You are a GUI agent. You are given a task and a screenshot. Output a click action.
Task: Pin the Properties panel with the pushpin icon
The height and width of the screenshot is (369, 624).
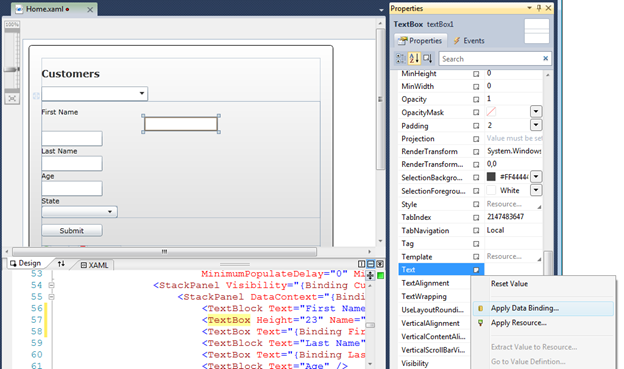539,8
